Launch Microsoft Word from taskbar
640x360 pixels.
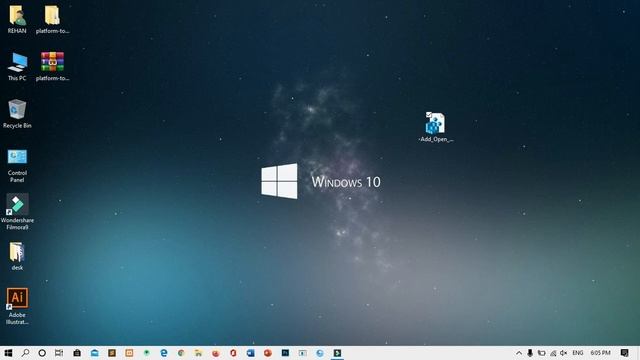(251, 353)
